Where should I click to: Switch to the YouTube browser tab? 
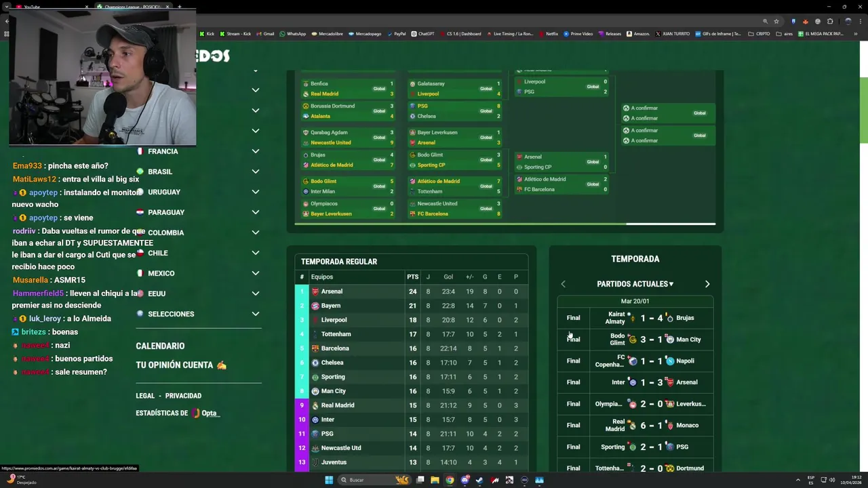point(52,7)
